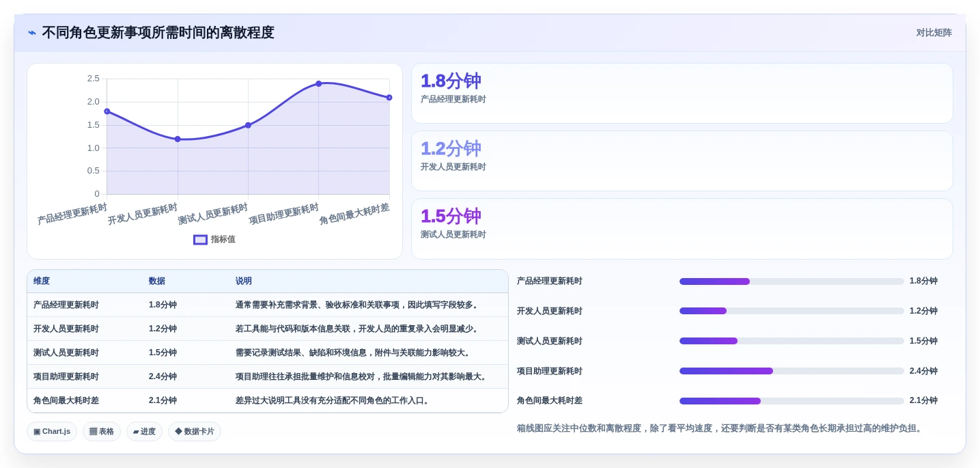Click the 产品经理更新耗时 data point on chart
980x468 pixels.
(x=107, y=111)
